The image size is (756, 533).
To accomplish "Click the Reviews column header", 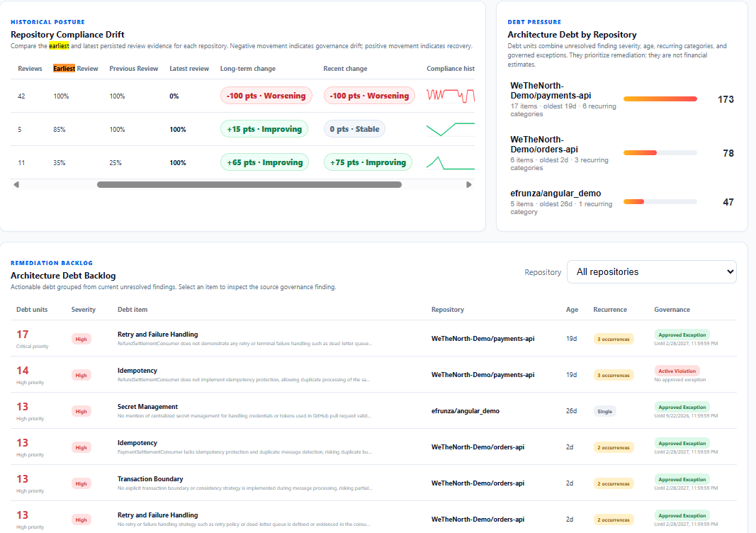I will (x=30, y=69).
